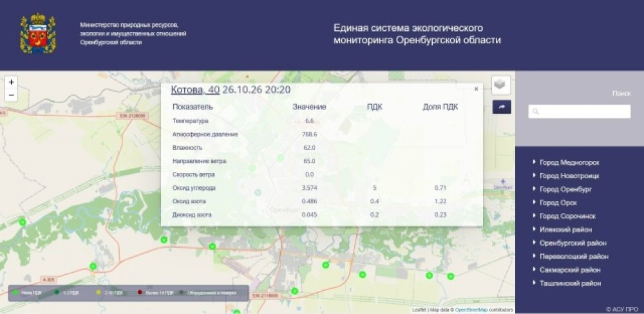Zoom in the map with plus button
This screenshot has width=644, height=314.
(x=12, y=82)
